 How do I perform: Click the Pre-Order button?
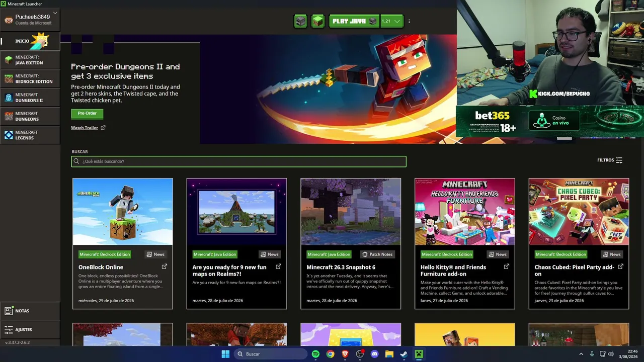[x=87, y=114]
